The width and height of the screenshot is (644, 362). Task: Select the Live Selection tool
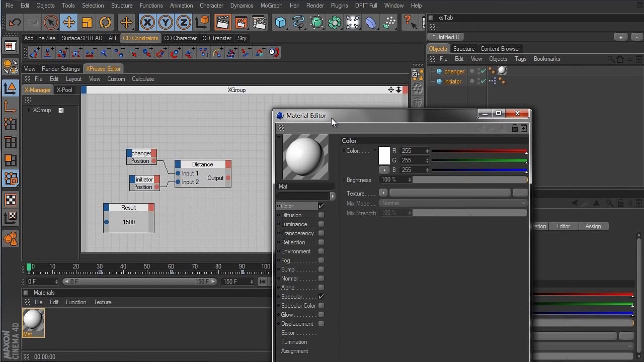[x=50, y=22]
